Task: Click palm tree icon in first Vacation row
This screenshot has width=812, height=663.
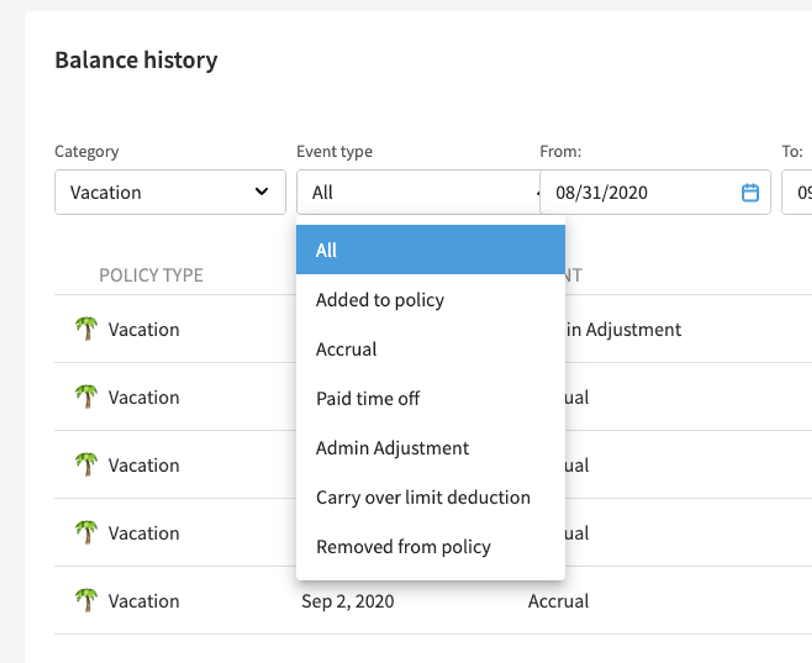Action: click(x=87, y=329)
